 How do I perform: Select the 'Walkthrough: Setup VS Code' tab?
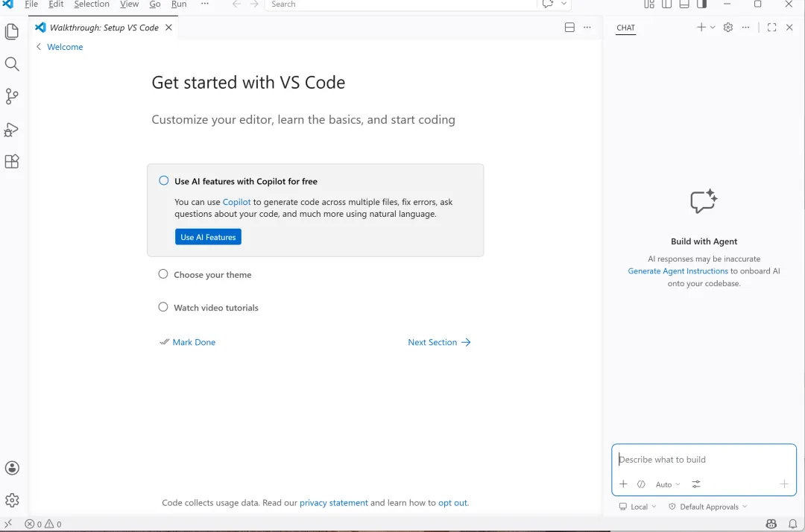104,28
